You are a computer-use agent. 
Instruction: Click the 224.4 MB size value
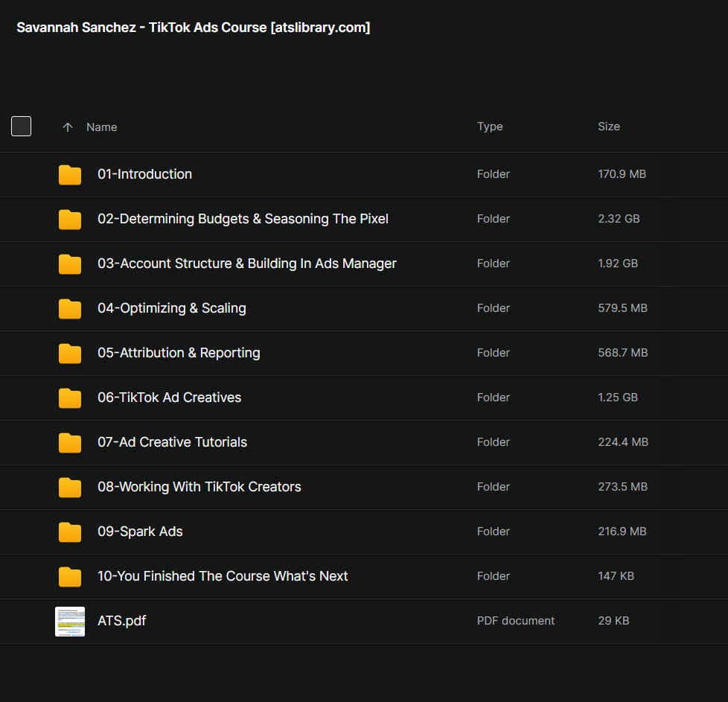point(623,442)
